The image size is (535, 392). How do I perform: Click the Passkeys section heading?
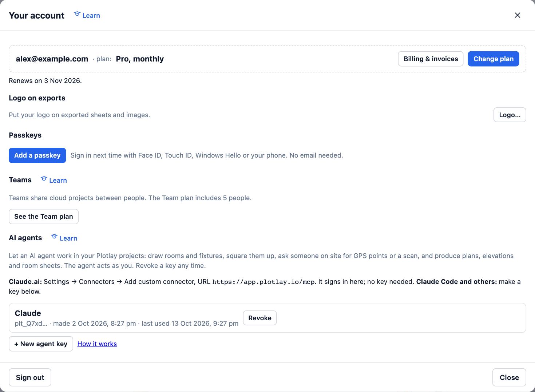[x=25, y=135]
